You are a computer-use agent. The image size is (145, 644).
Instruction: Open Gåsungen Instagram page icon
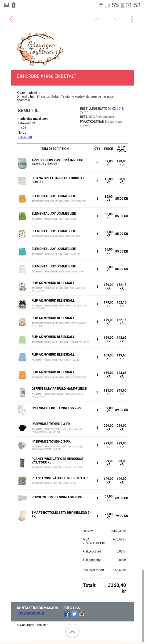click(82, 614)
